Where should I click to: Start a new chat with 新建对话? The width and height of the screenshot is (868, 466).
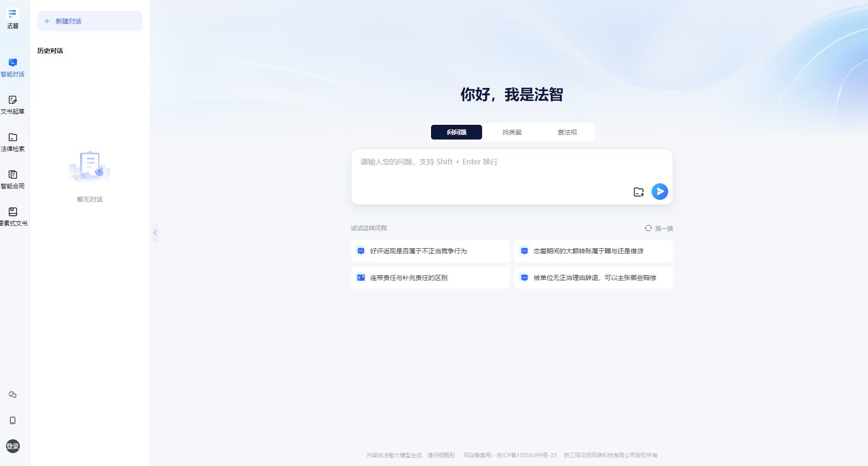[90, 21]
